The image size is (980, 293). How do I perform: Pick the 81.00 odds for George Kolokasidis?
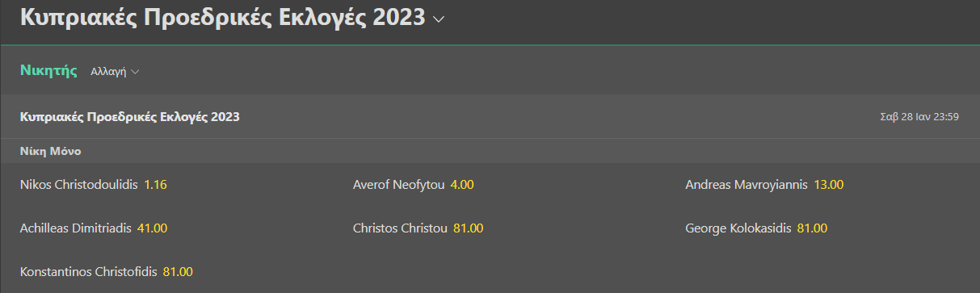coord(812,228)
